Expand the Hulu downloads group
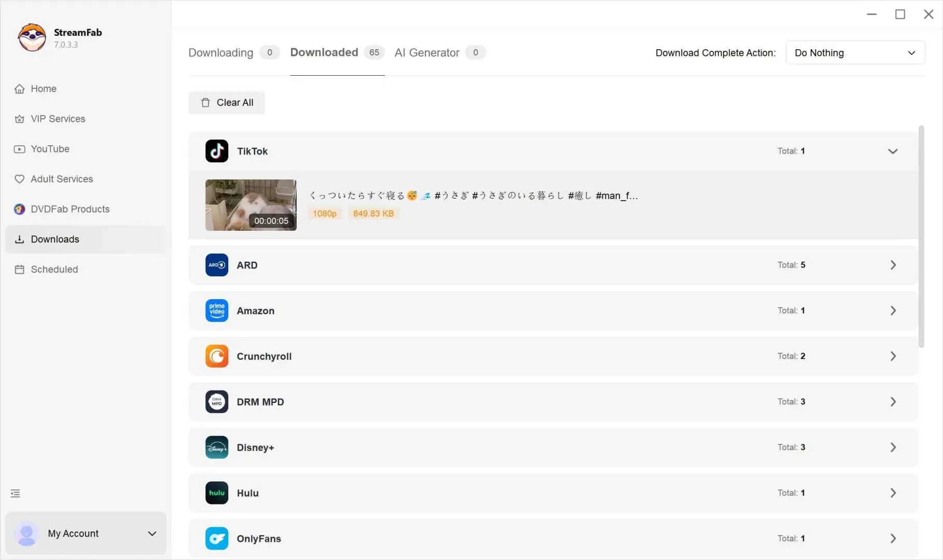Image resolution: width=943 pixels, height=560 pixels. coord(893,493)
